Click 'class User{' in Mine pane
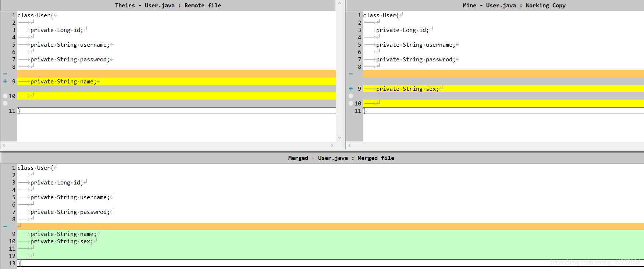This screenshot has height=269, width=644. pyautogui.click(x=381, y=15)
